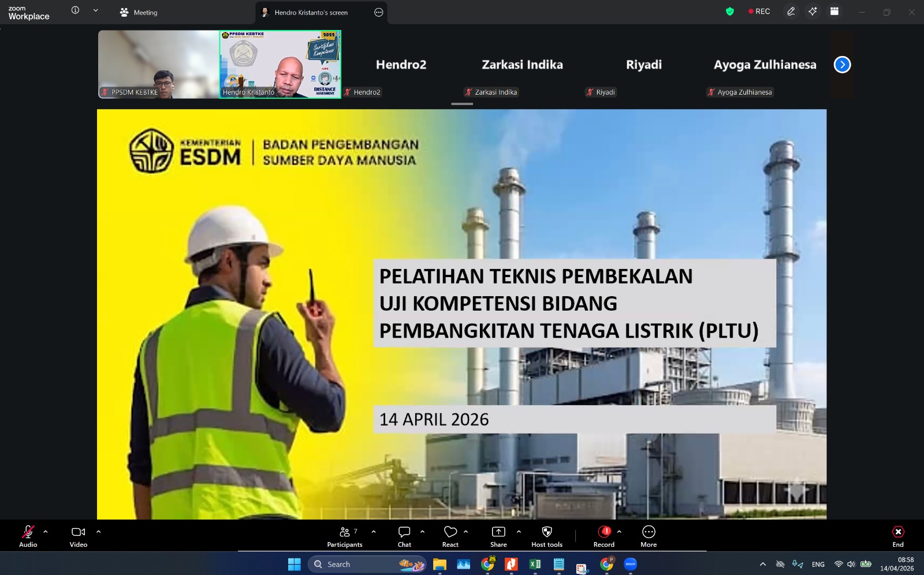Unmute the microphone Audio button
924x575 pixels.
[28, 536]
